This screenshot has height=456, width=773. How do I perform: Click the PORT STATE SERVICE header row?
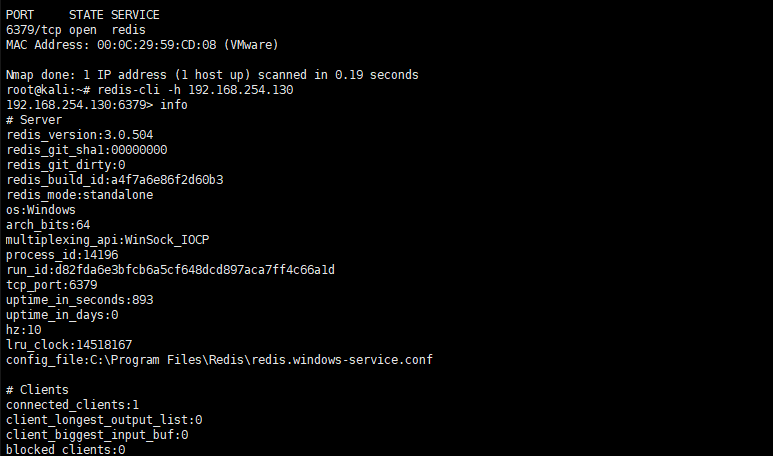click(83, 15)
